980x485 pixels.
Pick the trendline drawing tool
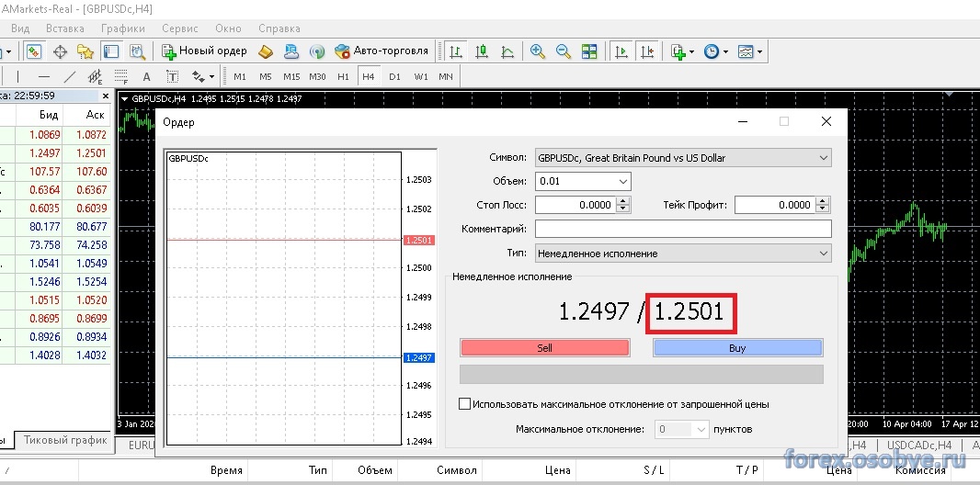[70, 76]
